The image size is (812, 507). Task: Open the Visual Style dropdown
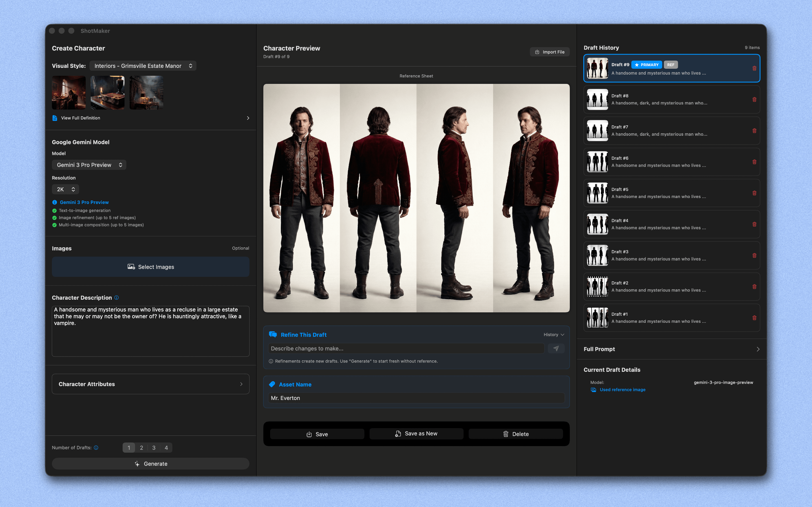tap(143, 66)
